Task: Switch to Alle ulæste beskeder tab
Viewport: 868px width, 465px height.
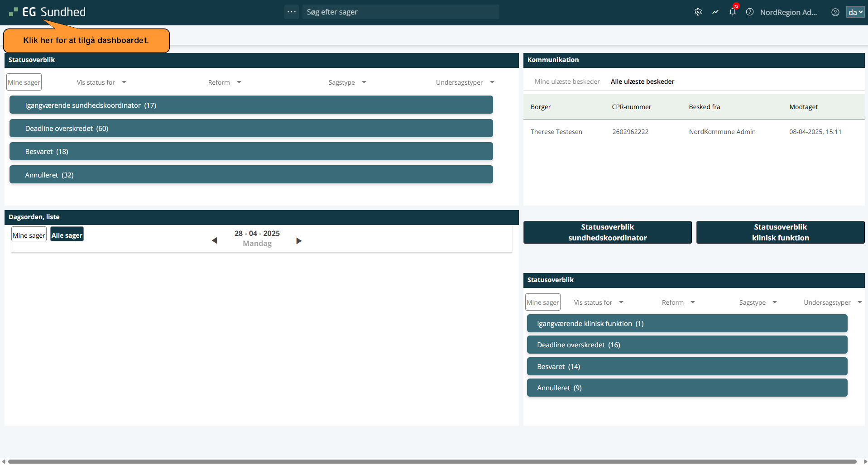Action: pos(642,81)
